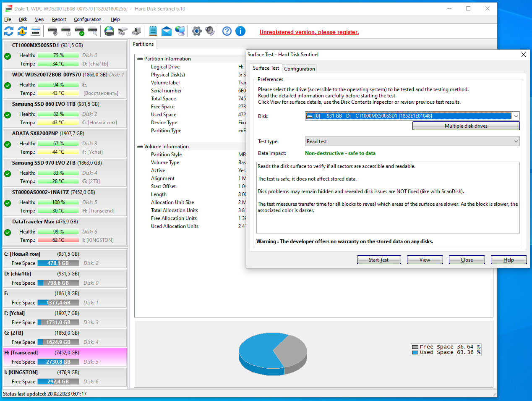Open settings with the gear toolbar icon

click(197, 31)
